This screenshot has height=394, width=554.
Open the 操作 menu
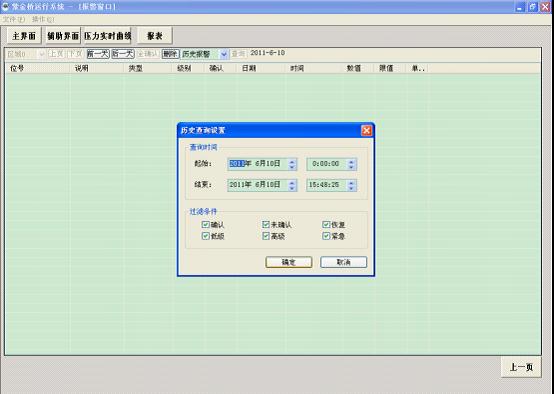pyautogui.click(x=43, y=19)
